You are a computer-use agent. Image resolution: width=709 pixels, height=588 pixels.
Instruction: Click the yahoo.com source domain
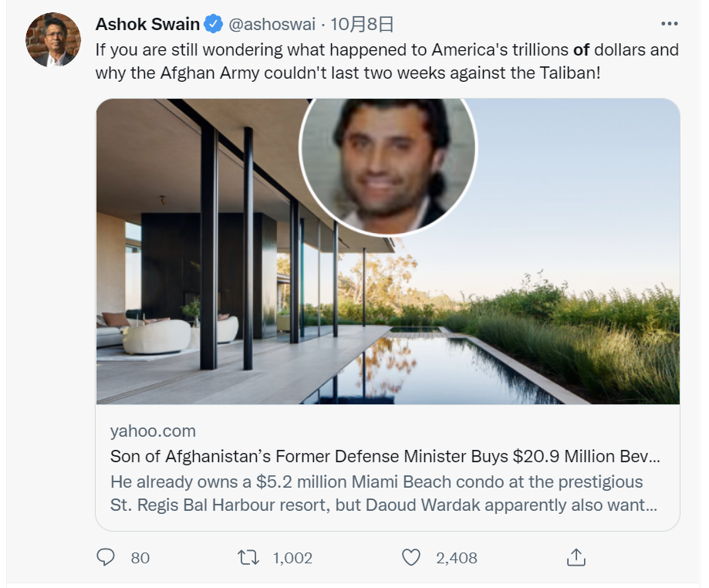pos(153,431)
